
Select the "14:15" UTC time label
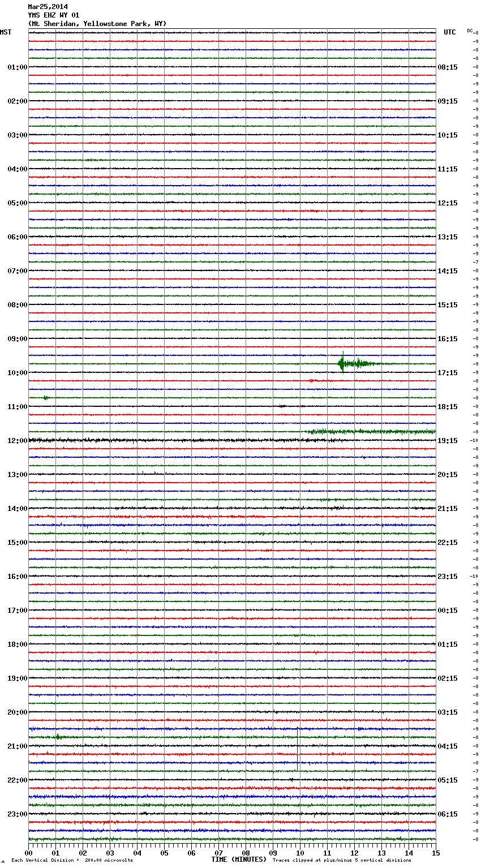point(448,271)
